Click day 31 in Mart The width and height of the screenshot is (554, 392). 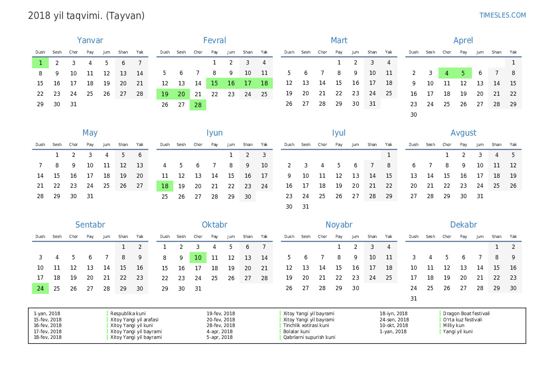click(x=372, y=104)
